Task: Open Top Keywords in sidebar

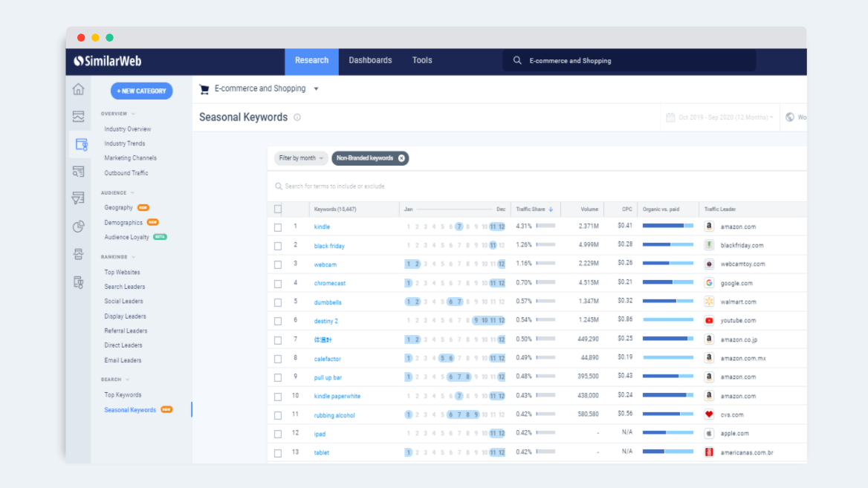Action: click(123, 395)
